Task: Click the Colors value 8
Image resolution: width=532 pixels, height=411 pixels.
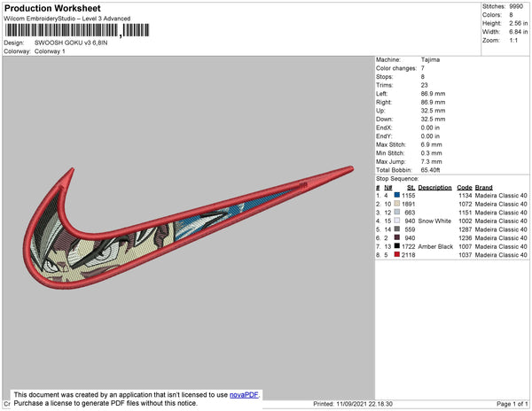Action: [511, 15]
